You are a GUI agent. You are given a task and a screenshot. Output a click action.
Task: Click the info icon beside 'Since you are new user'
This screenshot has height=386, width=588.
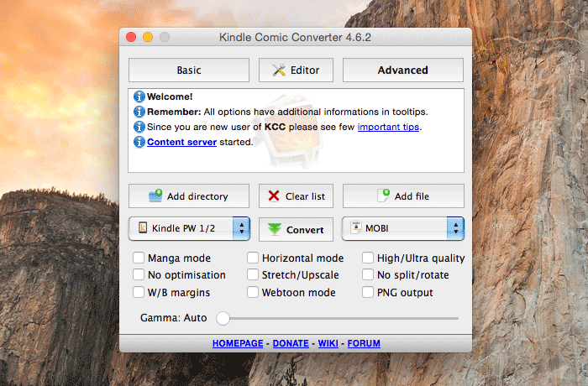tap(139, 127)
